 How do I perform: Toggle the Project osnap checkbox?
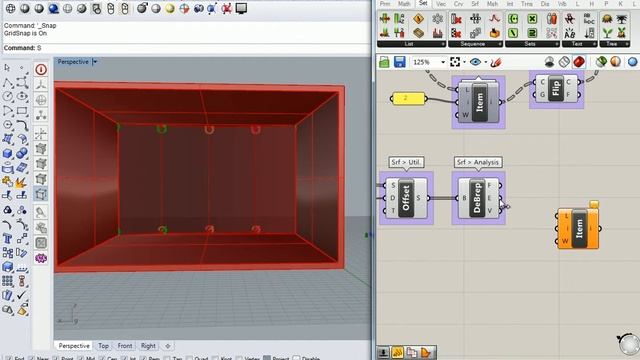tap(267, 358)
